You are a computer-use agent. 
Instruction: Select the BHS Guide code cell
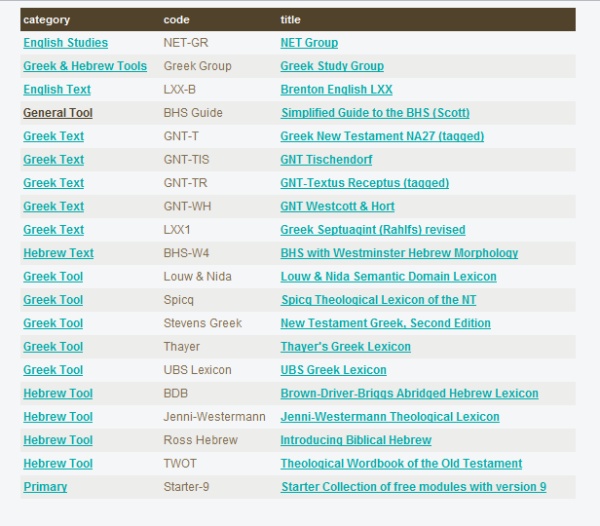(x=193, y=113)
